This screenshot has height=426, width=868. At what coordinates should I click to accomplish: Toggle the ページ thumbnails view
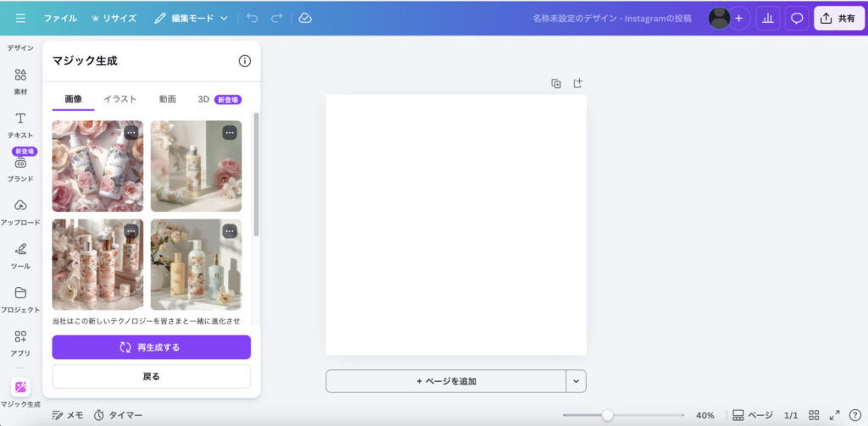click(753, 415)
